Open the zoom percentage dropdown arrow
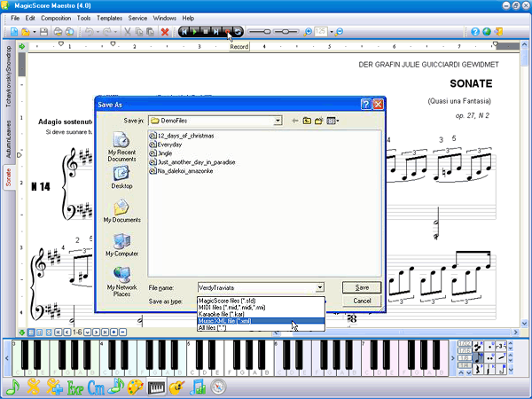The image size is (532, 399). tap(332, 32)
